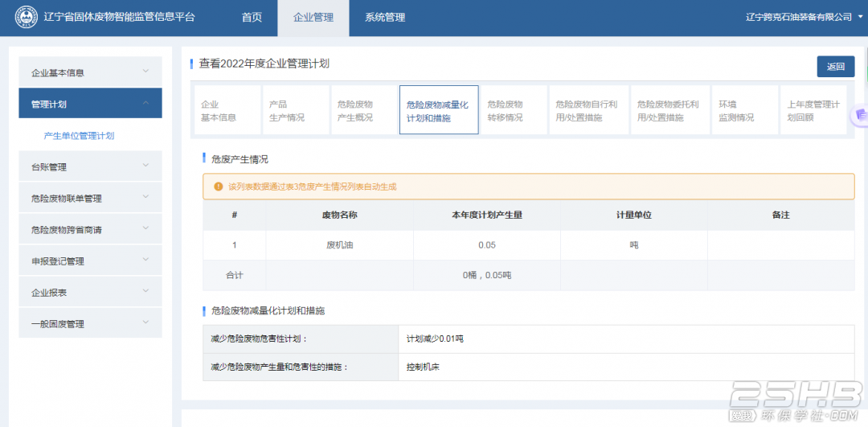Screen dimensions: 868x427
Task: Select the 企业管理 top menu
Action: click(x=313, y=18)
